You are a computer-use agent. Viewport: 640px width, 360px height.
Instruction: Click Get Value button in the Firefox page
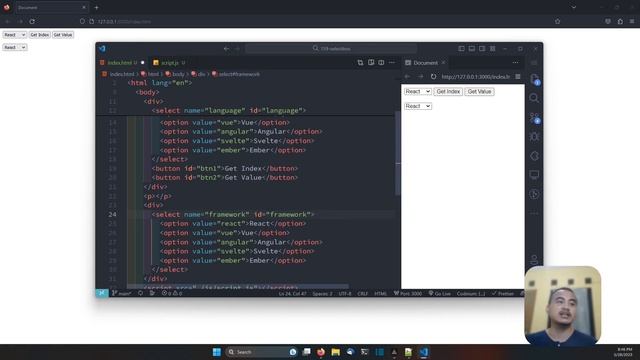(63, 35)
